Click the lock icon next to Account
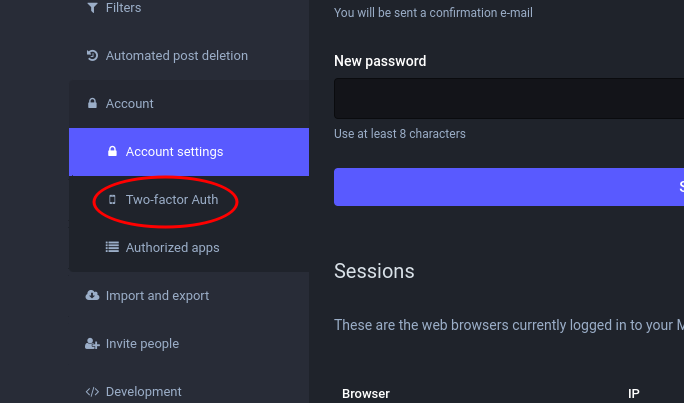This screenshot has height=403, width=684. click(92, 103)
